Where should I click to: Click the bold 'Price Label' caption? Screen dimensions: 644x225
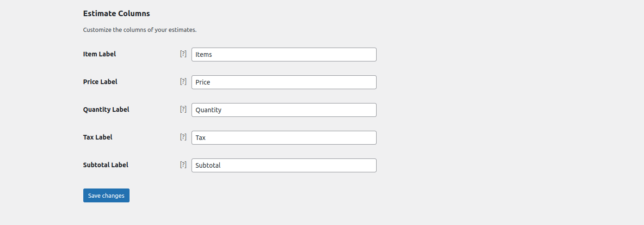click(x=100, y=82)
